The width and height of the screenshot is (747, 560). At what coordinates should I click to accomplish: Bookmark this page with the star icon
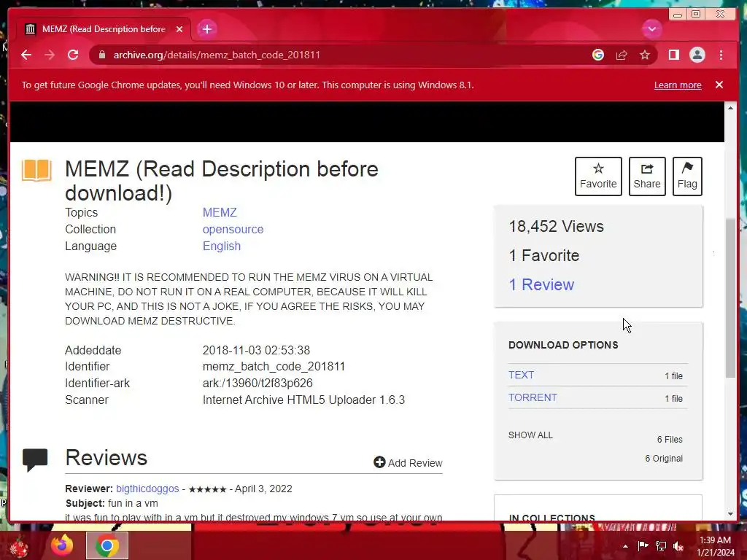(x=645, y=55)
